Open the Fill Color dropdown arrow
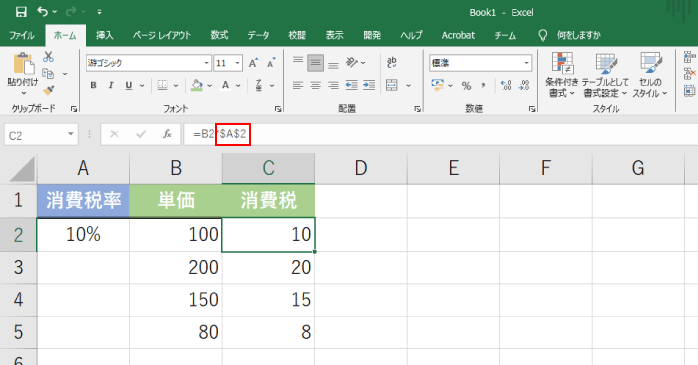 pyautogui.click(x=209, y=85)
